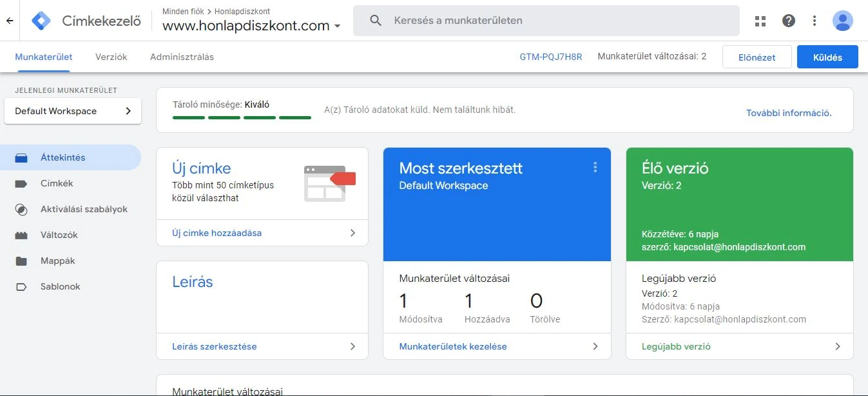
Task: Open Változók in the sidebar
Action: click(x=72, y=235)
